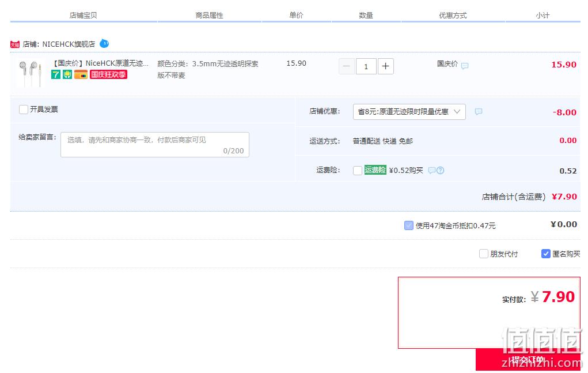The height and width of the screenshot is (373, 588).
Task: Click the 店铺宝贝 column header
Action: pyautogui.click(x=84, y=16)
